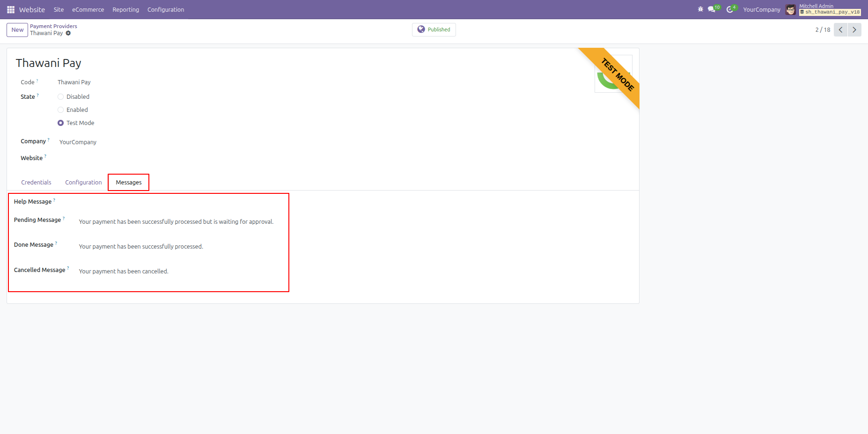Click the Code value Thawani Pay
The image size is (868, 434).
(x=74, y=82)
